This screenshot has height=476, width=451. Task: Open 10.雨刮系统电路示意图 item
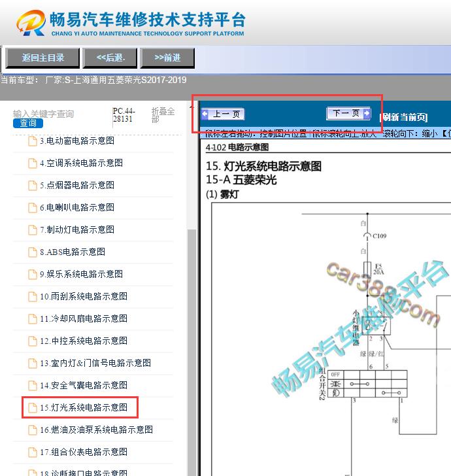(x=84, y=296)
